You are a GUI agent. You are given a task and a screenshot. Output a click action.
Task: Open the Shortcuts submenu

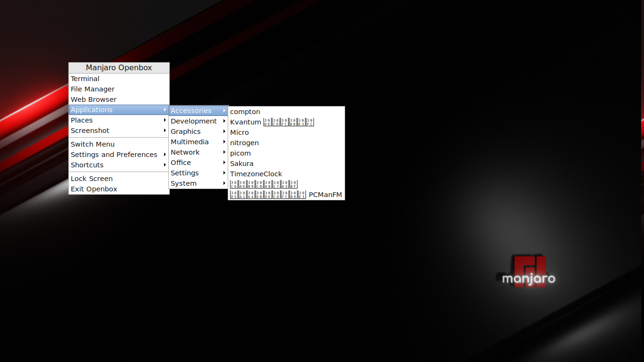click(119, 165)
